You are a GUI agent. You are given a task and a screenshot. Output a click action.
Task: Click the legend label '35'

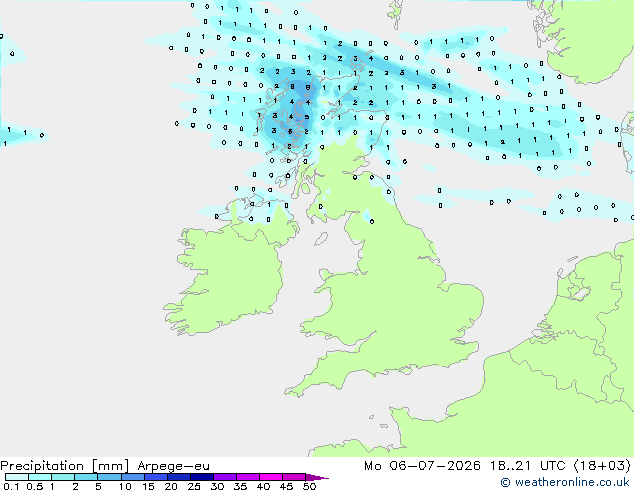pos(240,486)
